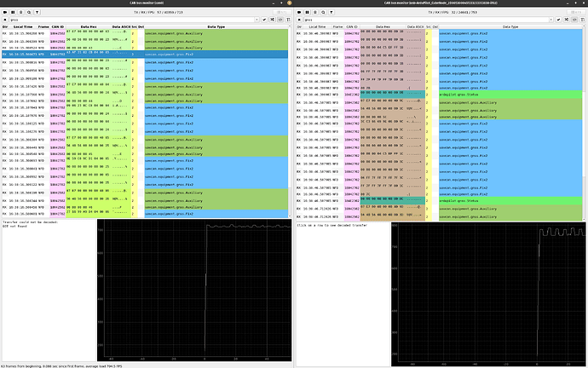Image resolution: width=588 pixels, height=368 pixels.
Task: Sort by Local Time column in can0 window
Action: click(x=23, y=27)
